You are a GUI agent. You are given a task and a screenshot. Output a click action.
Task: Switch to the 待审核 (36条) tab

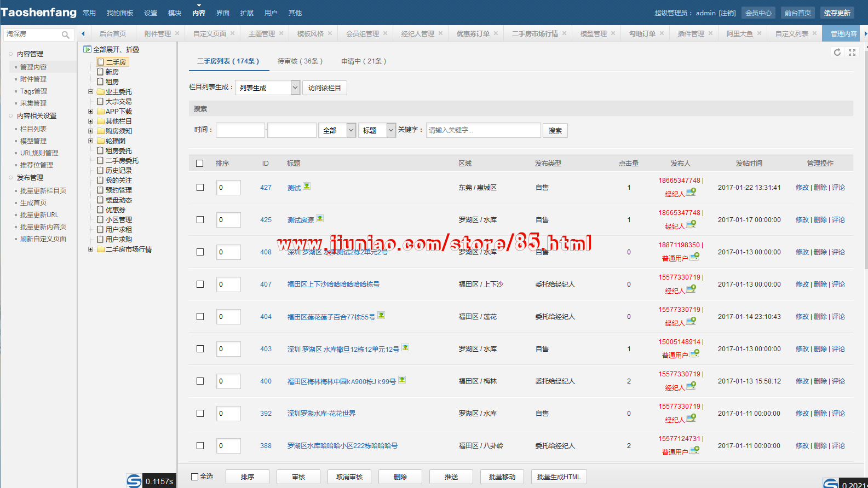(x=300, y=61)
